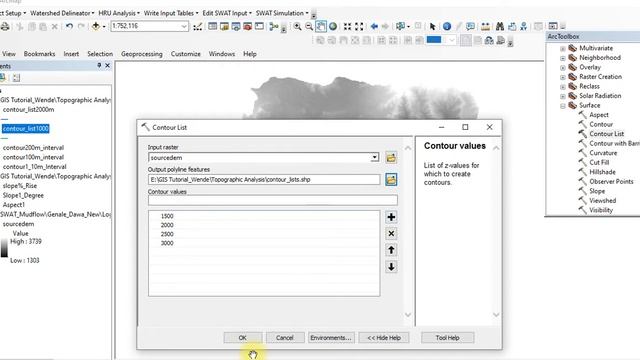This screenshot has width=640, height=360.
Task: Select the contour_list2000m layer
Action: [28, 109]
